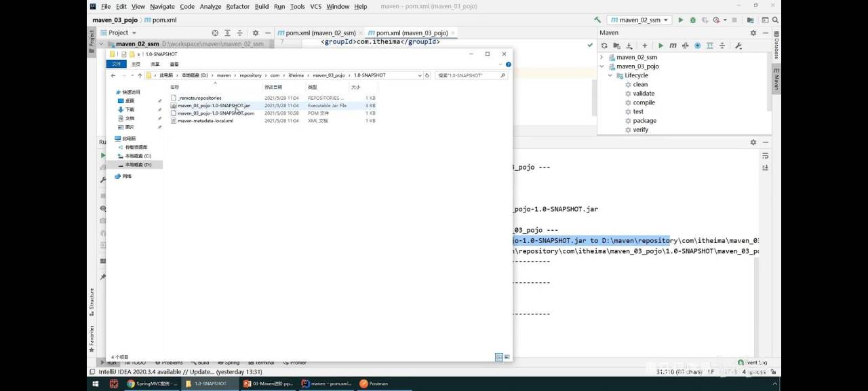Viewport: 868px width, 391px height.
Task: Click the Search Everywhere magnifier icon
Action: point(774,20)
